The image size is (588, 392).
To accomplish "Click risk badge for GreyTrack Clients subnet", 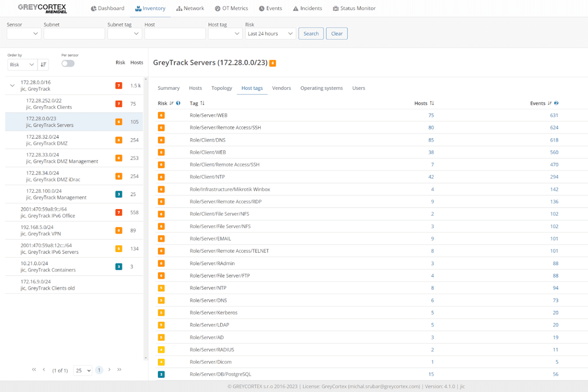I will (119, 104).
